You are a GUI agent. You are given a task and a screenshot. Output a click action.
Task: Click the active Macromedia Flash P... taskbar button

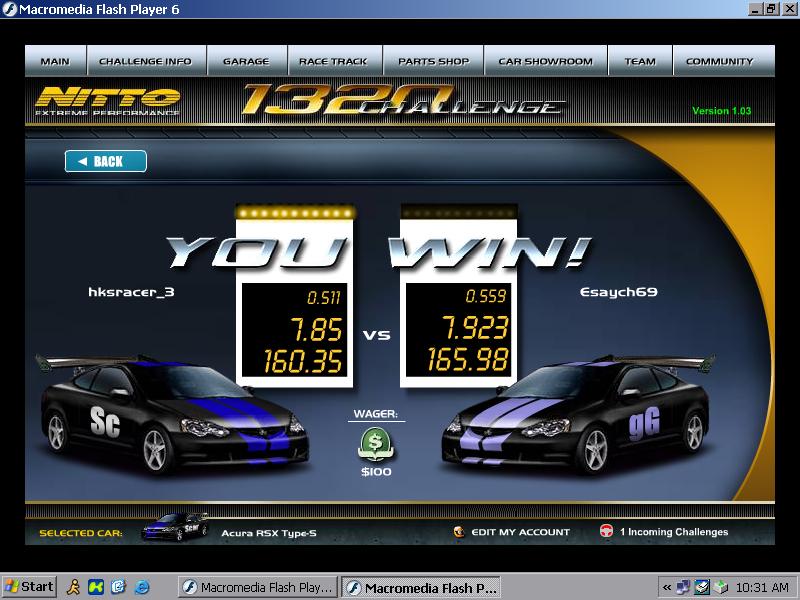coord(421,587)
